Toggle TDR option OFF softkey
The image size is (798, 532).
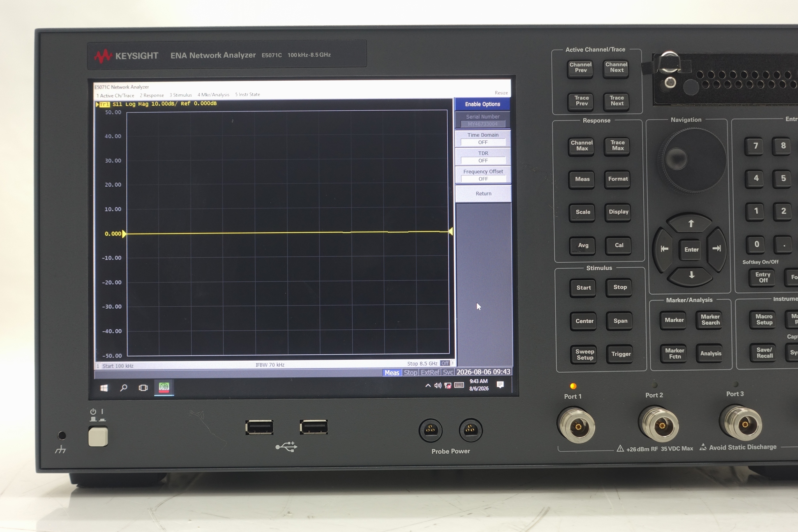click(483, 157)
